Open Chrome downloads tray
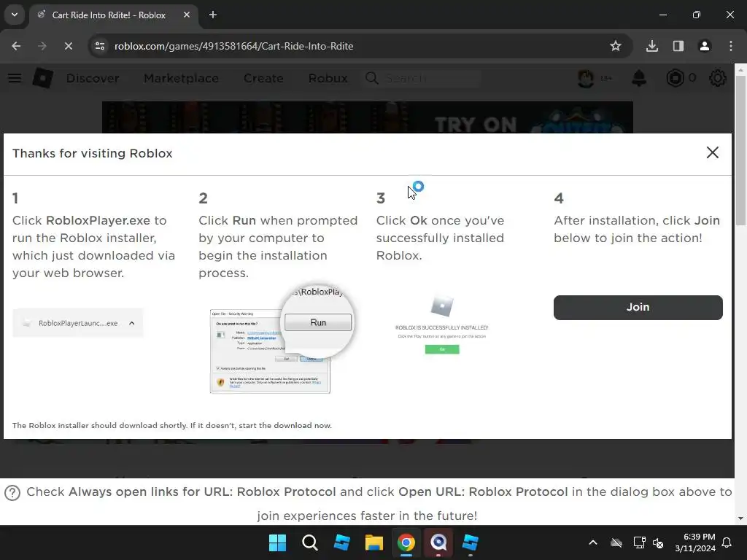This screenshot has width=747, height=560. [x=651, y=46]
